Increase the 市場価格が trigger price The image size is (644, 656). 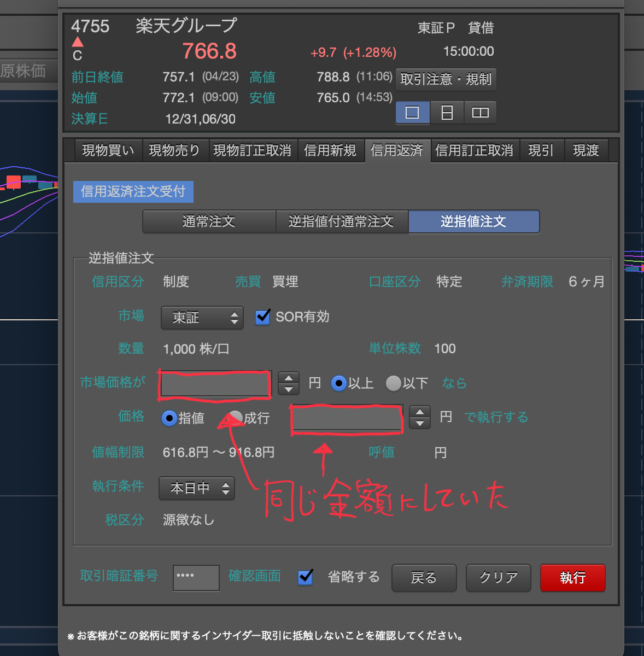[x=289, y=377]
